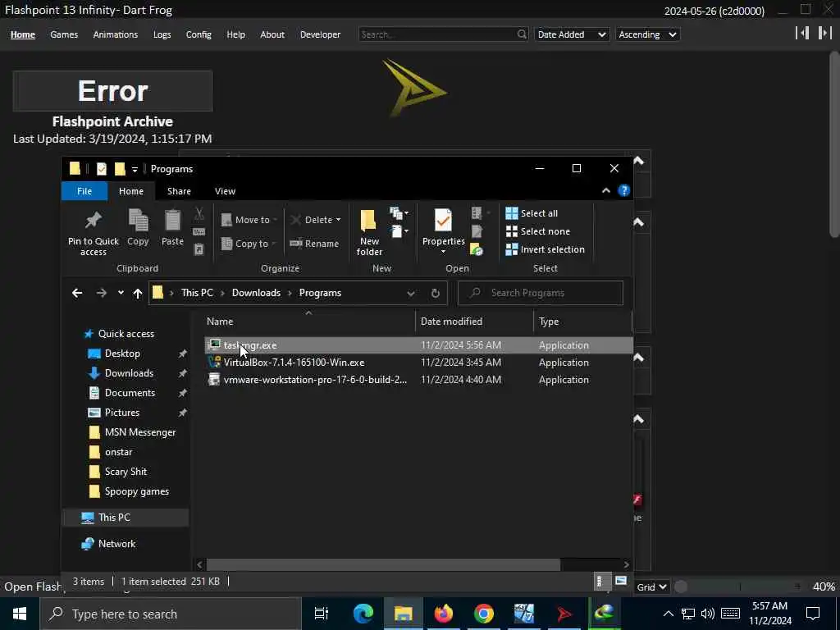
Task: Go up one folder level arrow
Action: 138,293
